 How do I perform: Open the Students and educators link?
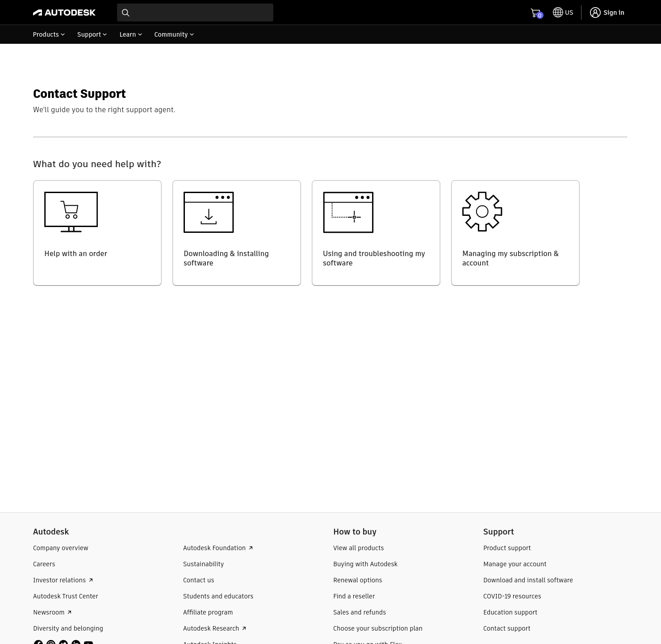point(218,596)
